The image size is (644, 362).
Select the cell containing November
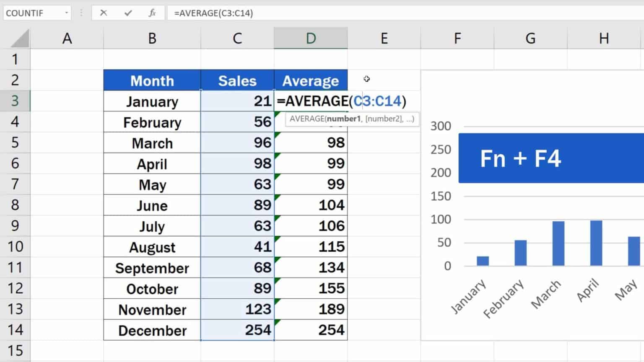152,310
